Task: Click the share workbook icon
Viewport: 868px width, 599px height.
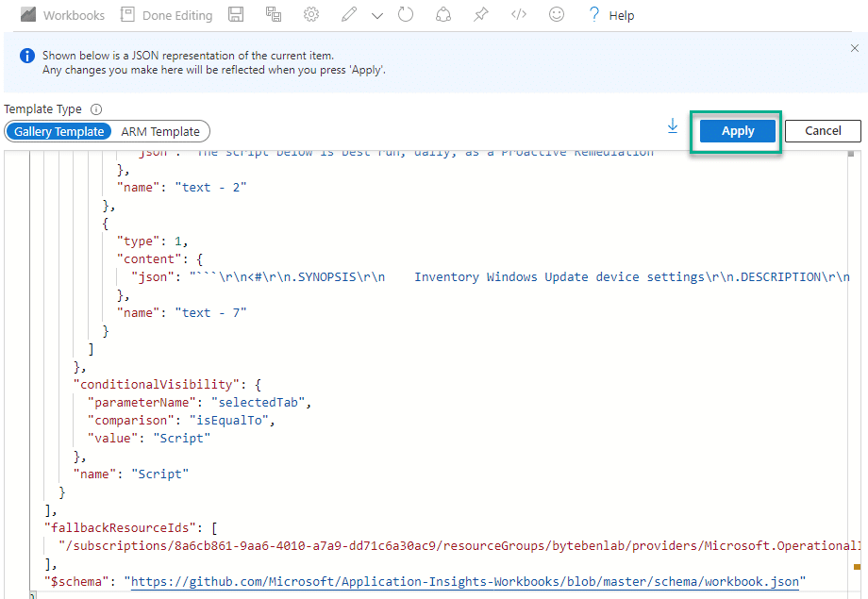Action: 443,14
